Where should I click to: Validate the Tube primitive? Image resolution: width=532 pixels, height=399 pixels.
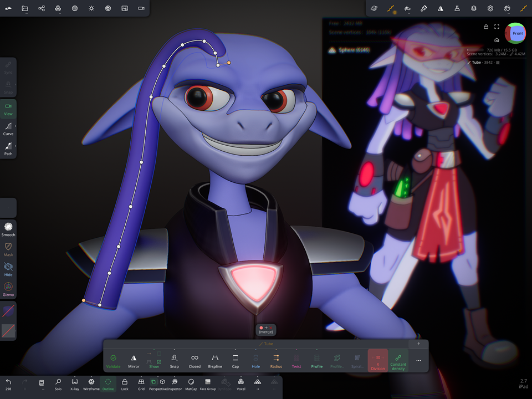click(x=113, y=361)
